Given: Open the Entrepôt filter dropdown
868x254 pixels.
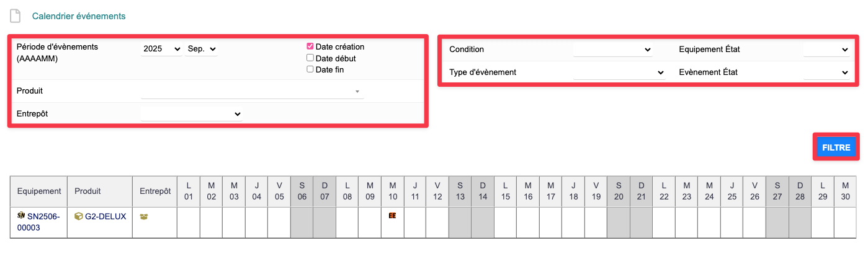Looking at the screenshot, I should [191, 114].
